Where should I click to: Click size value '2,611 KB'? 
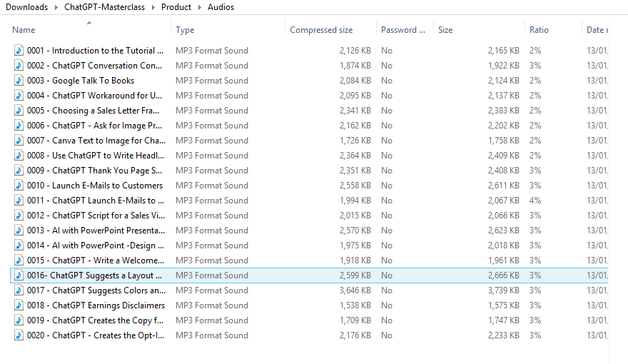(503, 186)
